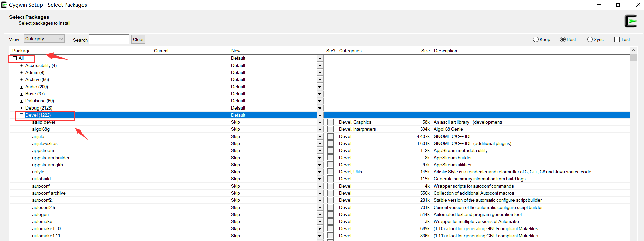644x241 pixels.
Task: Click the Skip value for astyle
Action: click(x=235, y=172)
